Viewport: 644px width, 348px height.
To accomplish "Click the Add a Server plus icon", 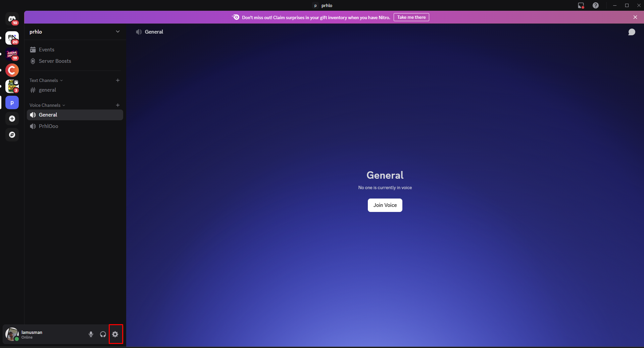I will tap(12, 119).
